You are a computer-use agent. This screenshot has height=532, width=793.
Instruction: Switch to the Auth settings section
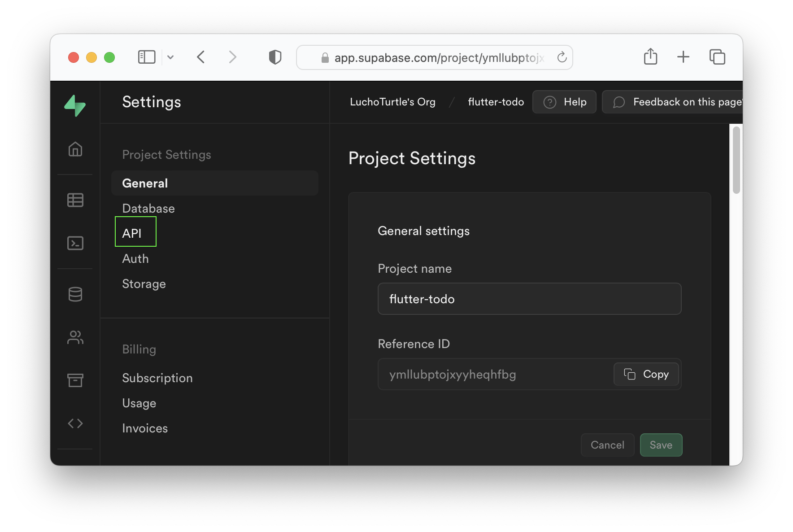tap(135, 258)
